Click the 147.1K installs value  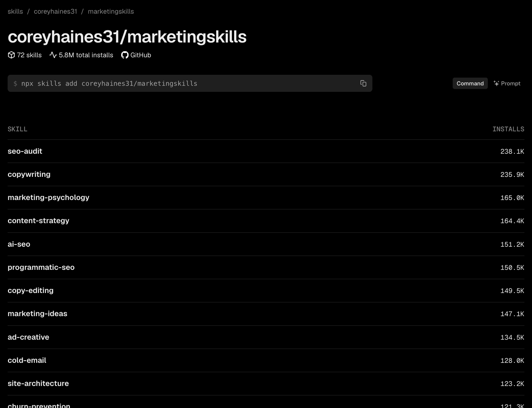(512, 314)
